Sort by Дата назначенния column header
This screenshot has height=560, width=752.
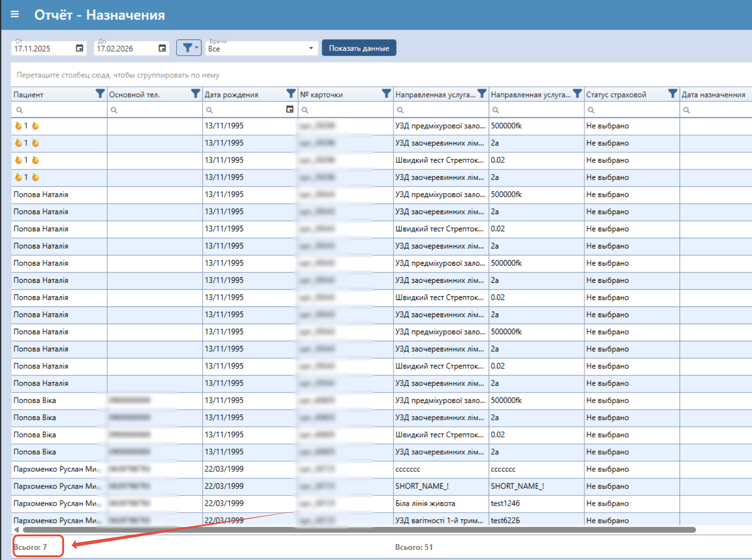(713, 95)
